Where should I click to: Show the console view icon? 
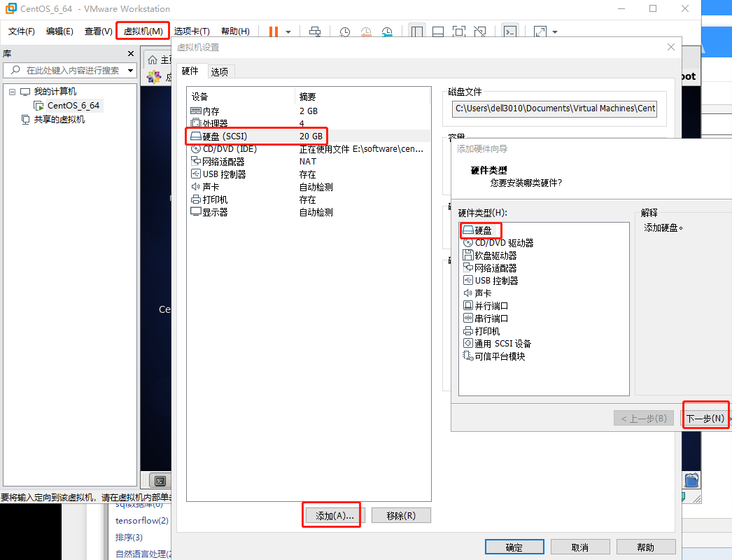(510, 31)
